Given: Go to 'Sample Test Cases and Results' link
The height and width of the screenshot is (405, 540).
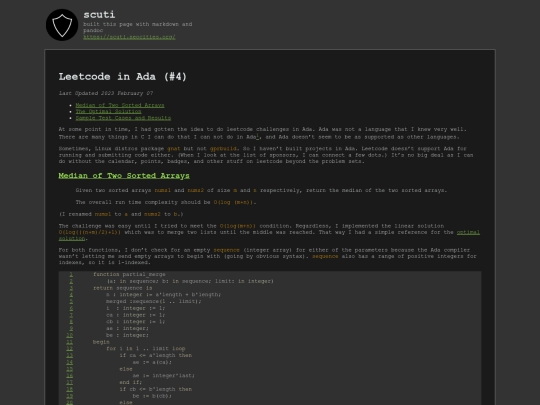Looking at the screenshot, I should [123, 118].
